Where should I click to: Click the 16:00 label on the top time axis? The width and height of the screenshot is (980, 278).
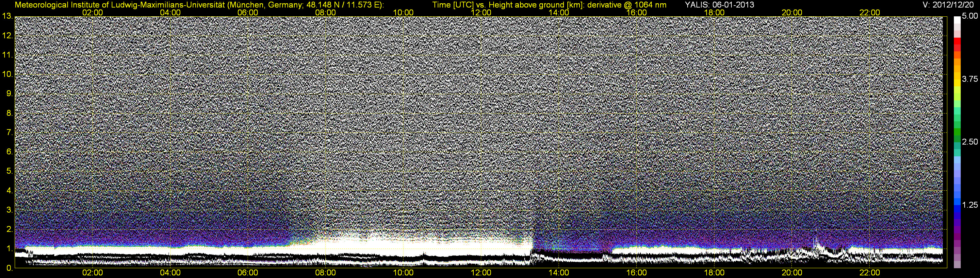pyautogui.click(x=636, y=12)
